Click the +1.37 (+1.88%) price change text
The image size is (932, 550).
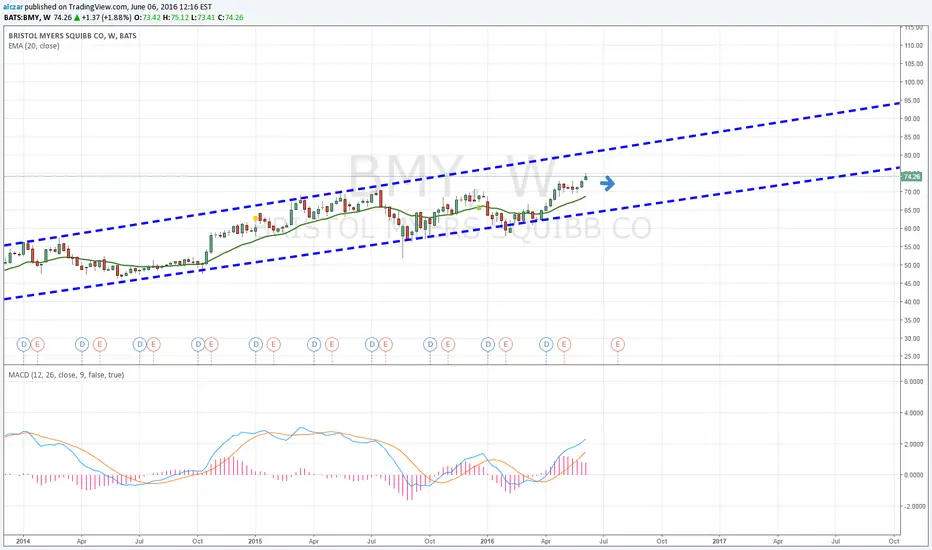[106, 17]
